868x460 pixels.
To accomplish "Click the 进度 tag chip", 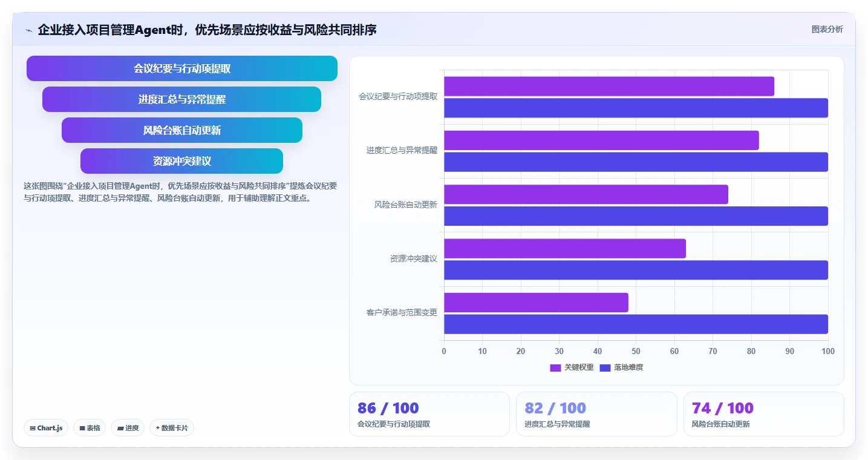I will tap(128, 428).
